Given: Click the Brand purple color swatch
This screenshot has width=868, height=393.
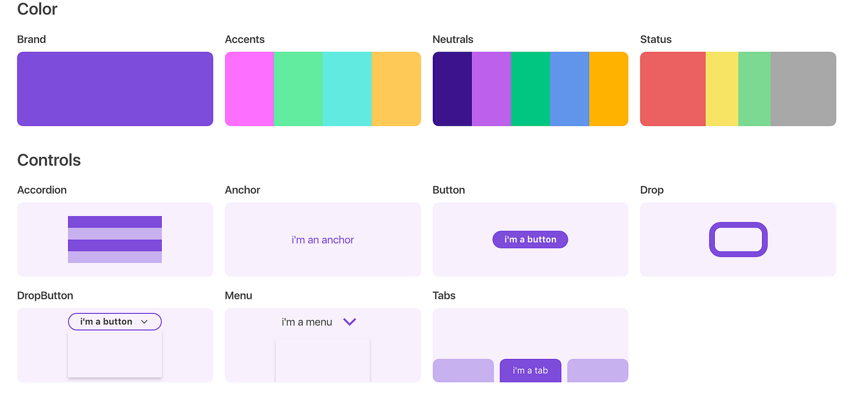Looking at the screenshot, I should point(115,89).
